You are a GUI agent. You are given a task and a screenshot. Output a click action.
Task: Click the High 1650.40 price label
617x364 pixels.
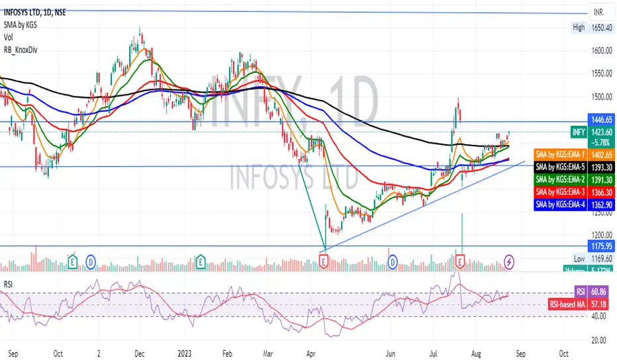[593, 28]
